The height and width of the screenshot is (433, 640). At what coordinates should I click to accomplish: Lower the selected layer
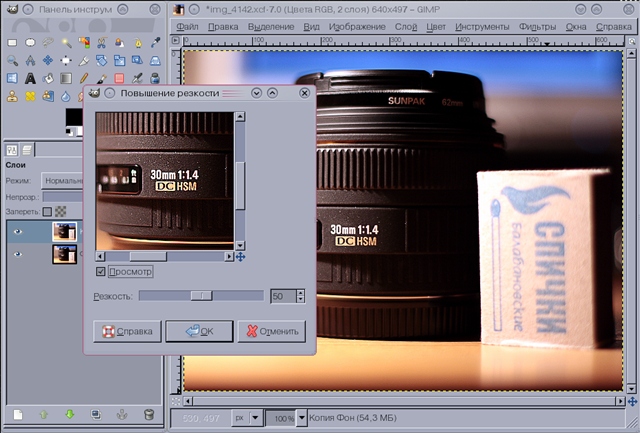point(69,414)
